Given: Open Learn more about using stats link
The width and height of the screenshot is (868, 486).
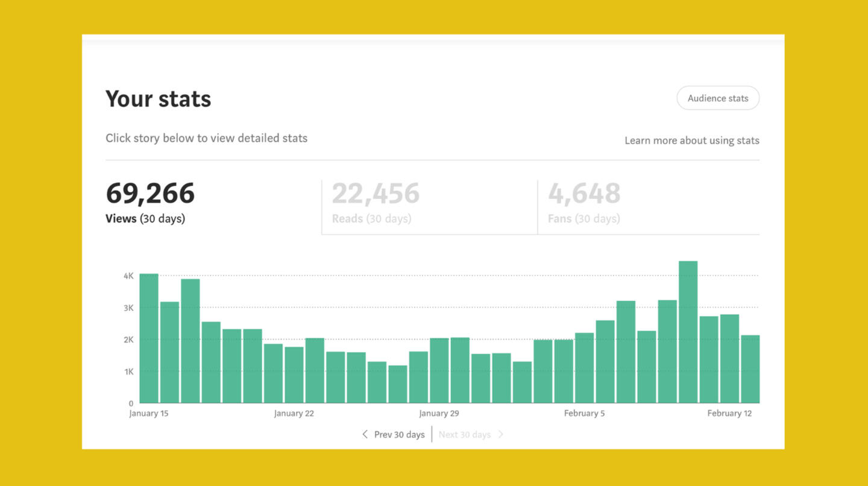Looking at the screenshot, I should [x=691, y=140].
